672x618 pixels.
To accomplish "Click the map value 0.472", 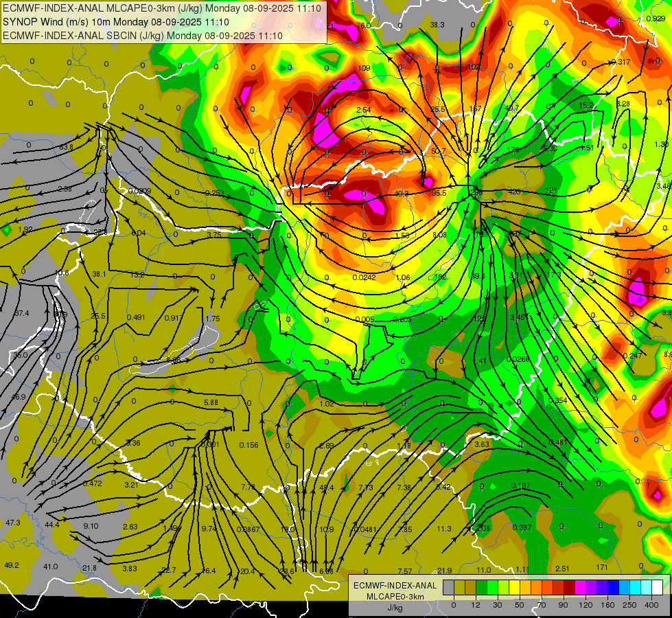I will [x=93, y=483].
